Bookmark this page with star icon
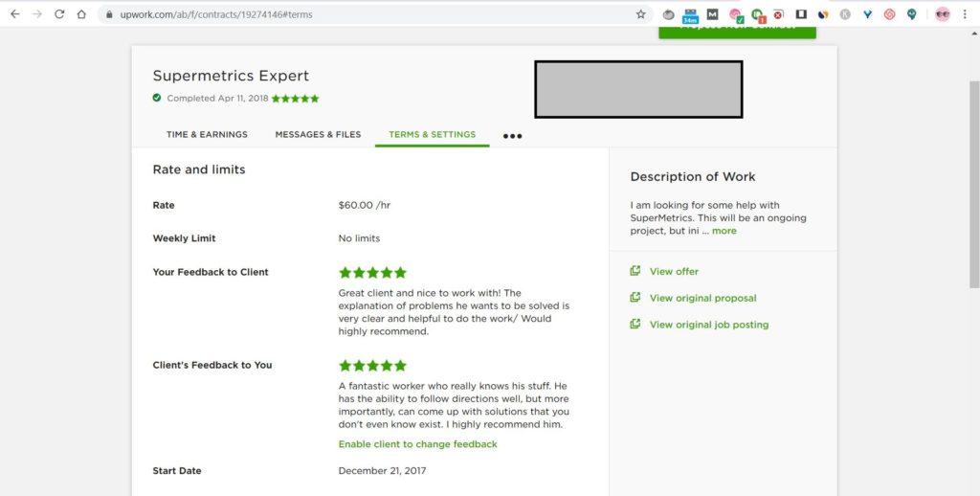The width and height of the screenshot is (980, 496). coord(640,14)
